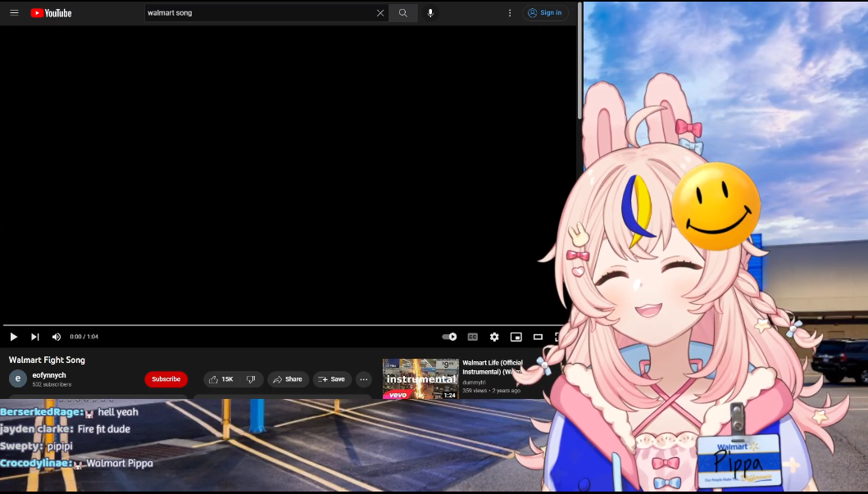Click the black video player area
The width and height of the screenshot is (868, 494).
pyautogui.click(x=286, y=174)
